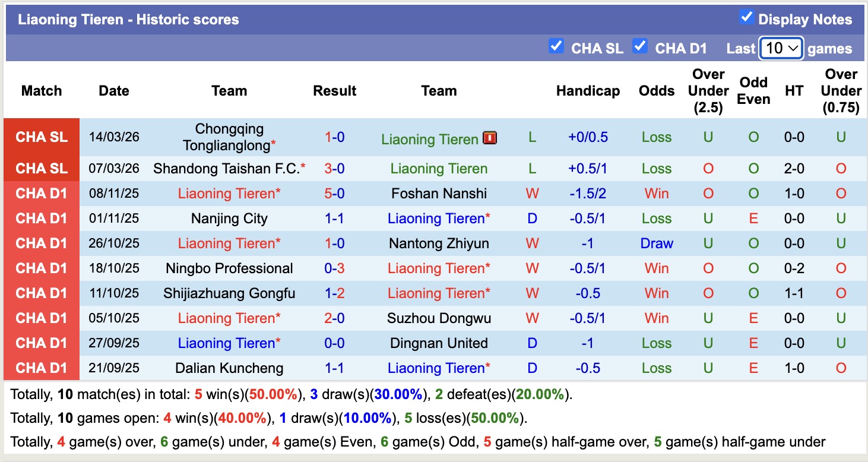Viewport: 868px width, 462px height.
Task: Click the red flag icon beside Liaoning Tieren
Action: [491, 138]
